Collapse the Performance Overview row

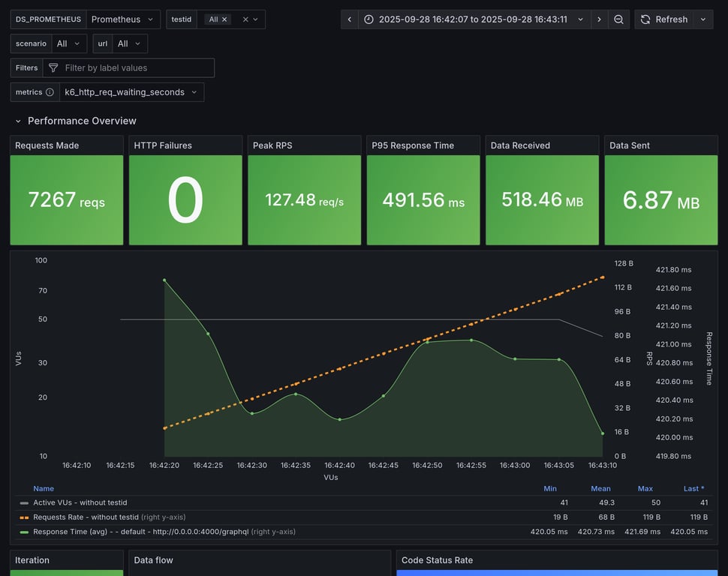pyautogui.click(x=18, y=121)
